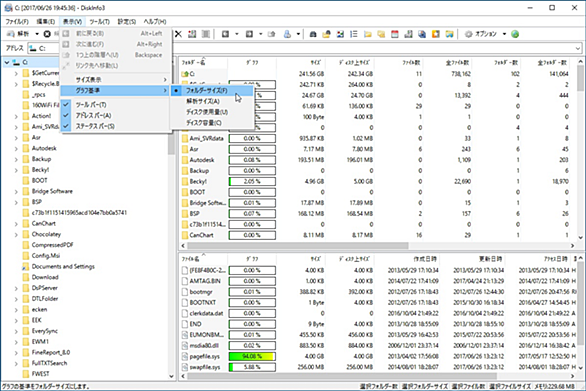586x391 pixels.
Task: Click the single yellow folder toolbar icon
Action: pos(368,34)
